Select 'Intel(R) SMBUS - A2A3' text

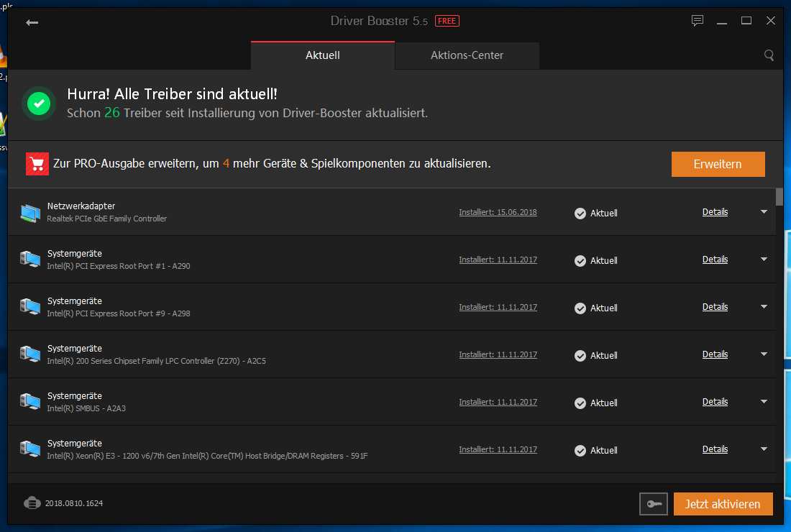coord(86,408)
